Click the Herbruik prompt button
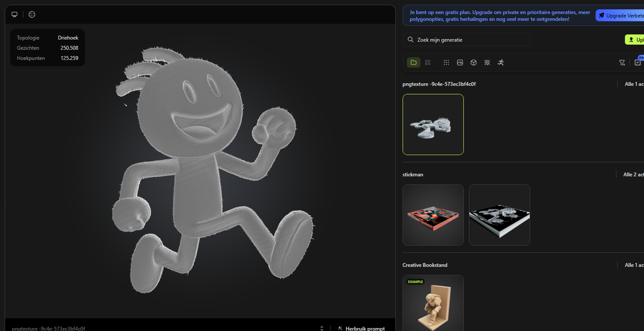 pyautogui.click(x=361, y=328)
